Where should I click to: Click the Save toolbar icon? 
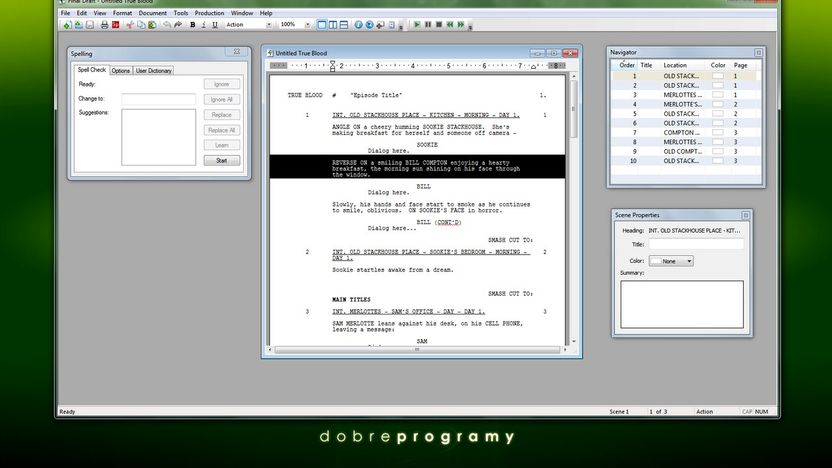point(90,25)
